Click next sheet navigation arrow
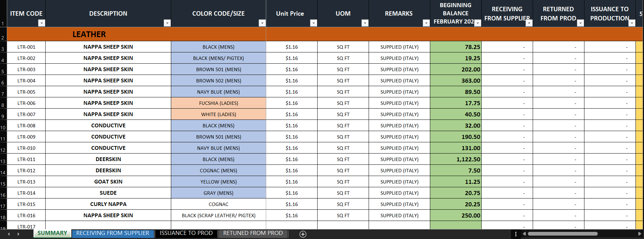This screenshot has width=644, height=239. pyautogui.click(x=18, y=234)
